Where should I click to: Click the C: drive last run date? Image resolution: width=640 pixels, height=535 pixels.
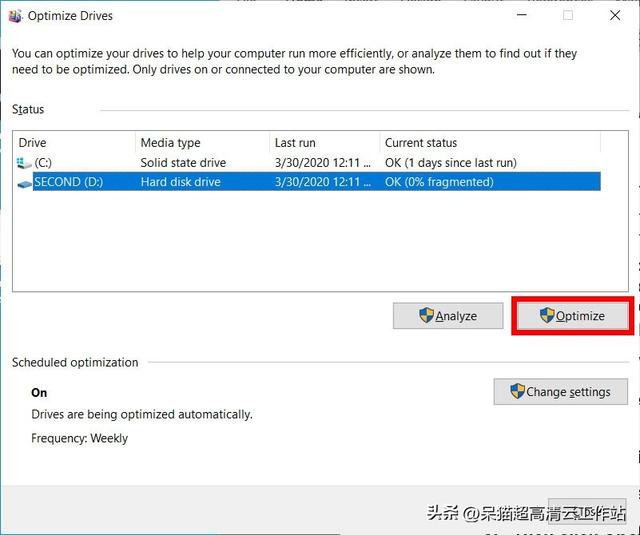pyautogui.click(x=322, y=163)
